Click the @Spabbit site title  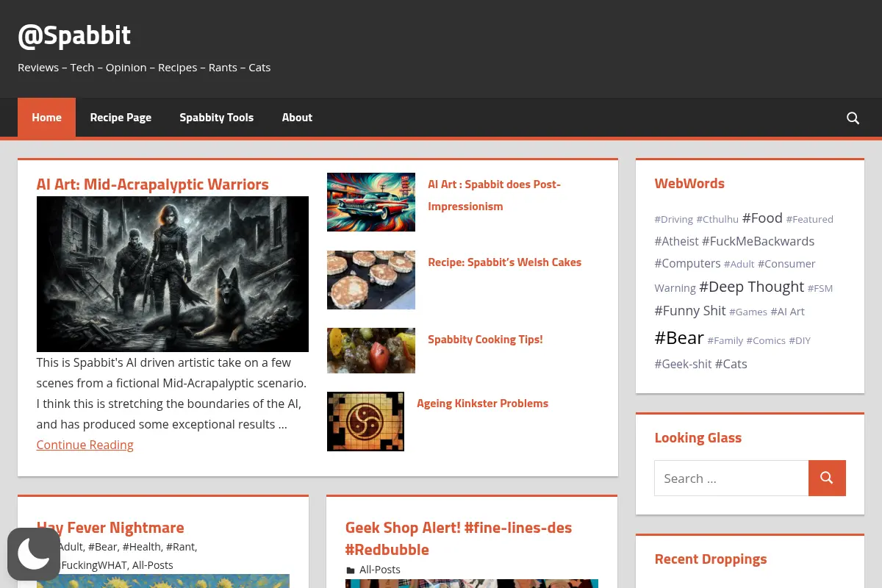coord(74,35)
